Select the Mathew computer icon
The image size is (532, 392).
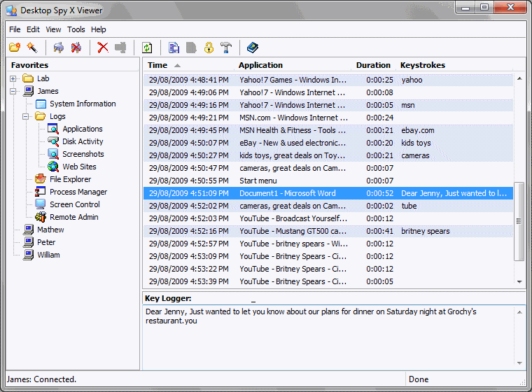(x=28, y=230)
